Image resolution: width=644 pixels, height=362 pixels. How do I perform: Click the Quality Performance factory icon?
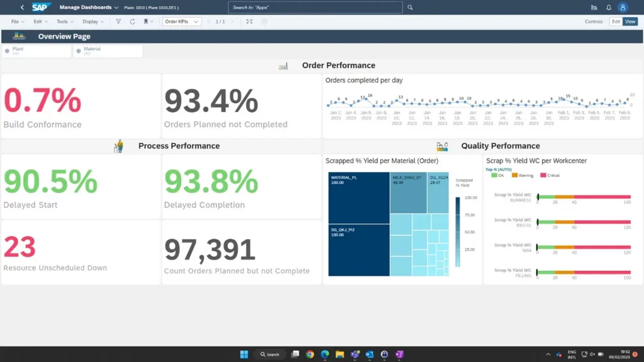click(442, 146)
